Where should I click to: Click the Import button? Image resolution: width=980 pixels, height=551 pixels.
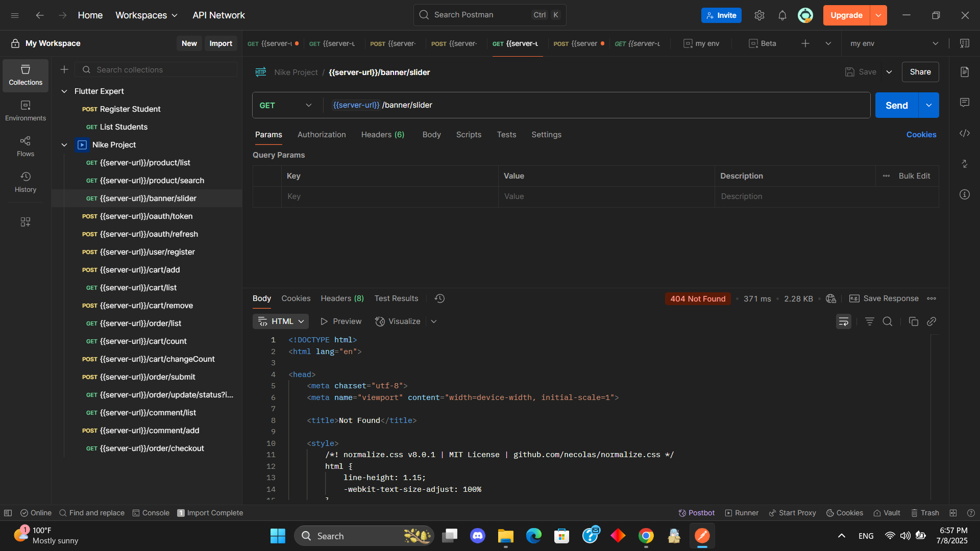220,43
